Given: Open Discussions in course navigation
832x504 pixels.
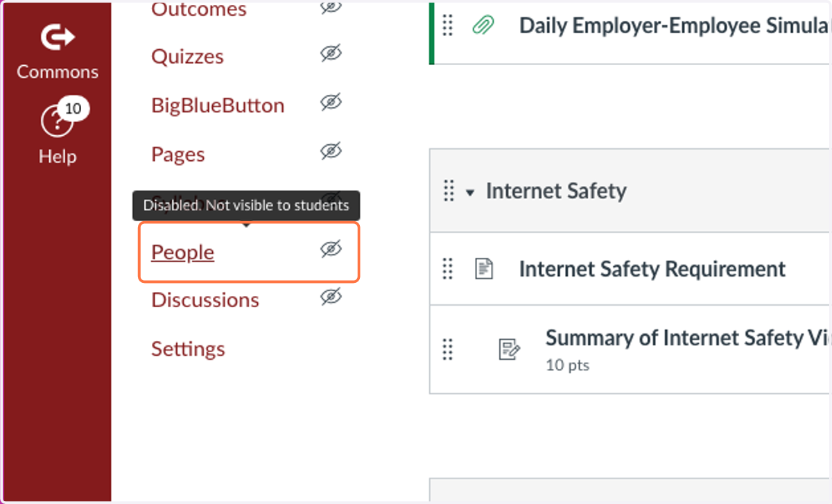Looking at the screenshot, I should pyautogui.click(x=205, y=300).
